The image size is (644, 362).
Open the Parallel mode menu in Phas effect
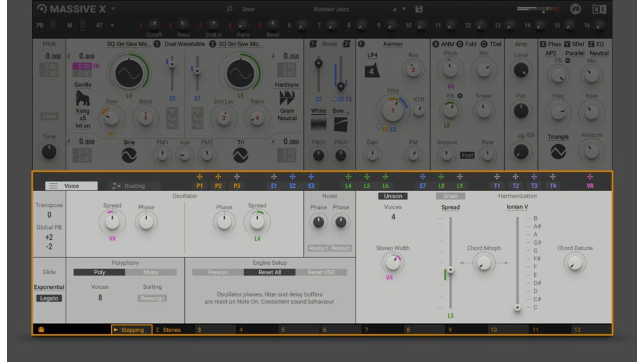pos(575,53)
